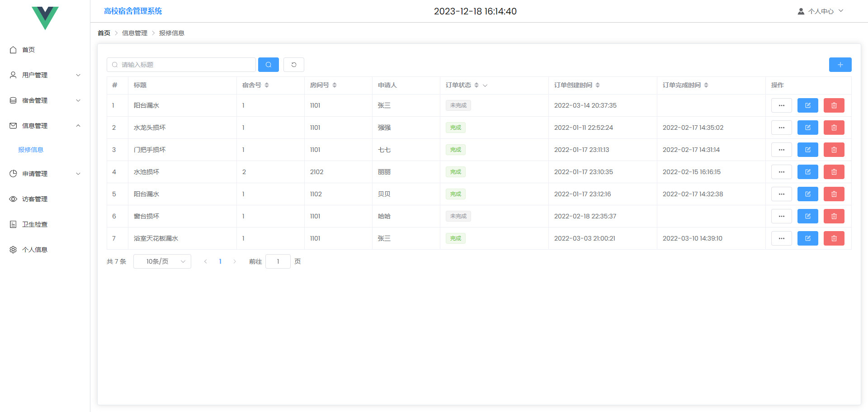Edit the 浴室天花板漏水 repair row

(x=807, y=238)
